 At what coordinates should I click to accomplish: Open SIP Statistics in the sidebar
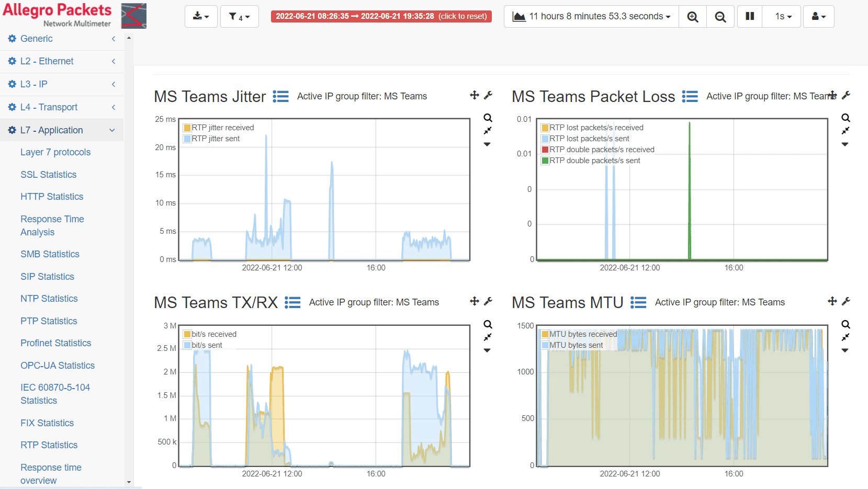click(48, 277)
